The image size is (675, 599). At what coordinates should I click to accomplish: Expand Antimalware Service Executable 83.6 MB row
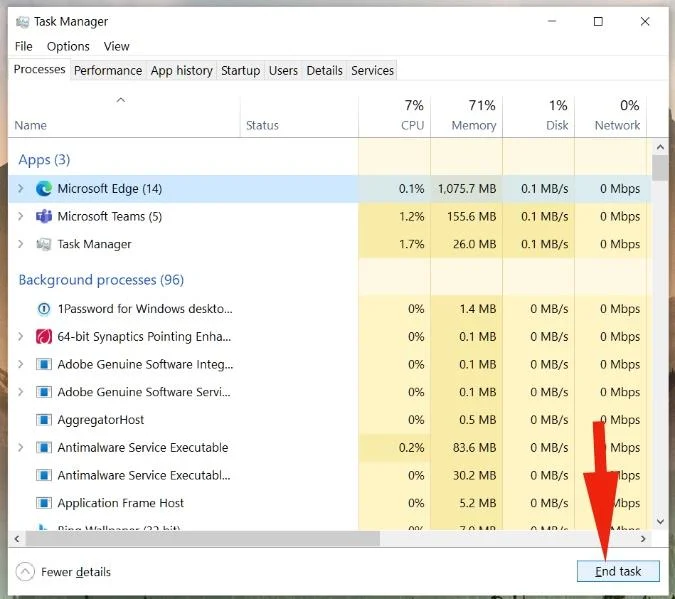(x=20, y=447)
